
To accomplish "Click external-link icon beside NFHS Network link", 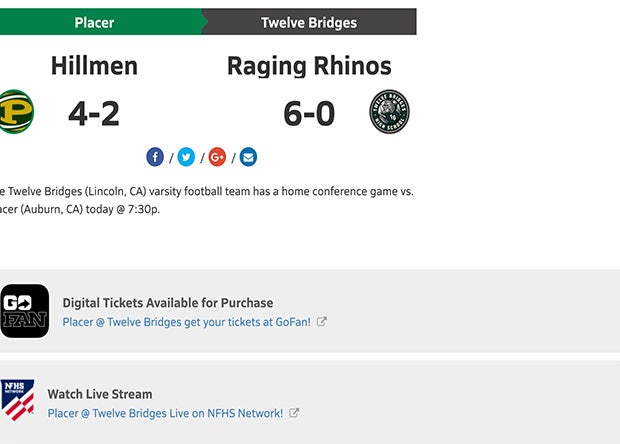I will click(294, 413).
